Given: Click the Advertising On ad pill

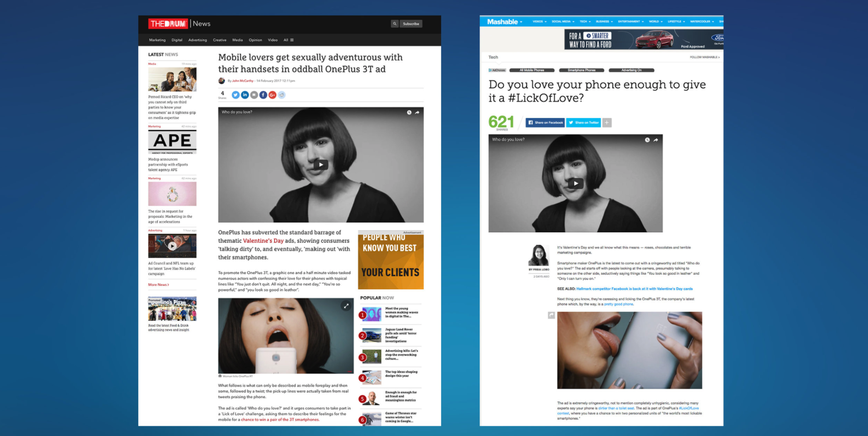Looking at the screenshot, I should tap(631, 70).
